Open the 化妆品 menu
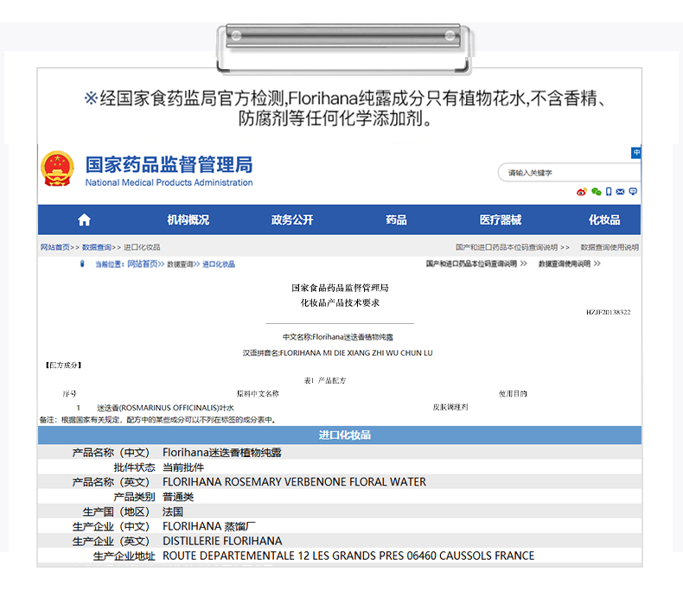683x616 pixels. 604,219
